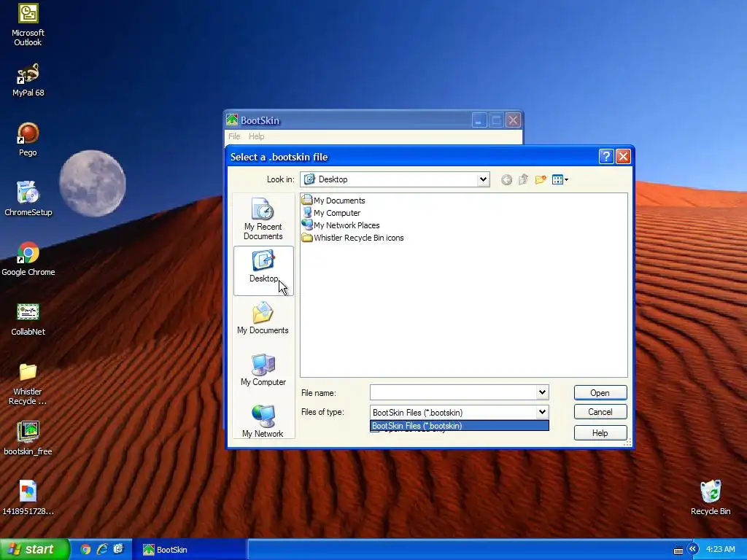Open the Views menu button
Viewport: 747px width, 560px height.
pos(560,179)
